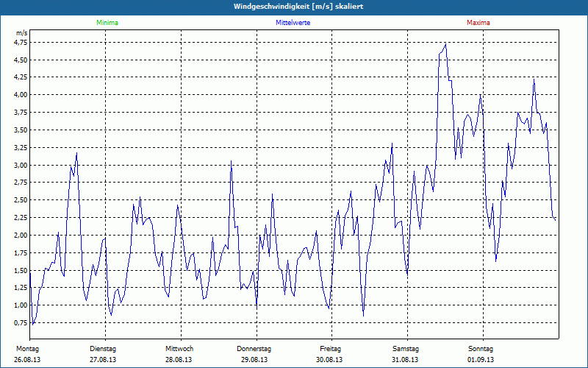Image resolution: width=588 pixels, height=368 pixels.
Task: Click the 4,75 y-axis value
Action: (x=21, y=43)
